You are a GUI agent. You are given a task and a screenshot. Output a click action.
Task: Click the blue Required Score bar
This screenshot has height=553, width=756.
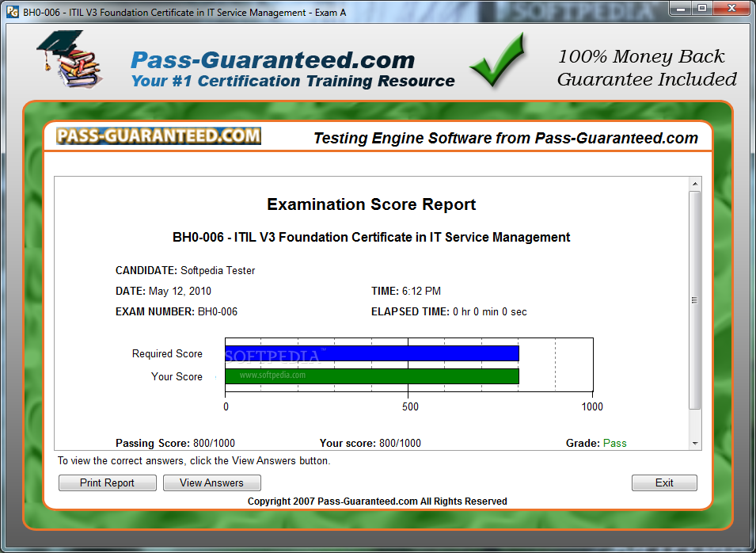[372, 353]
